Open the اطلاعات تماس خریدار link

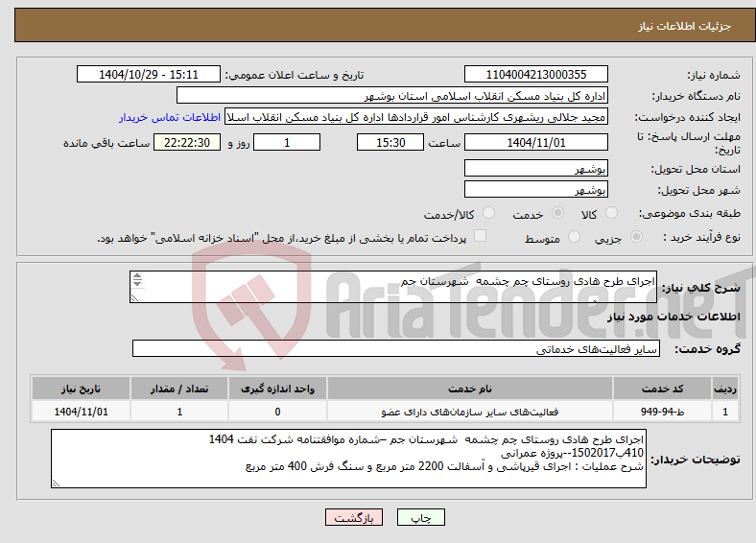[170, 117]
